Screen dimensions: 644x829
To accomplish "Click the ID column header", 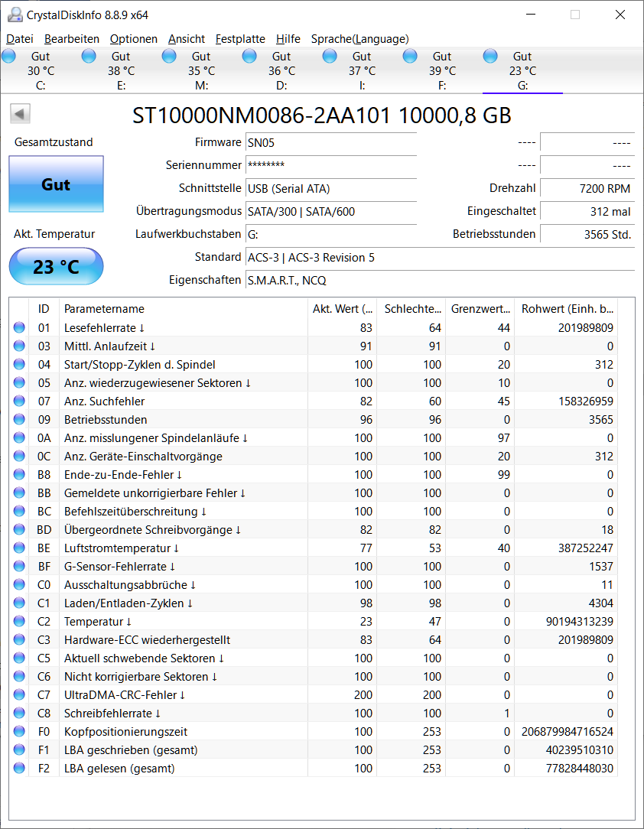I will [x=44, y=308].
